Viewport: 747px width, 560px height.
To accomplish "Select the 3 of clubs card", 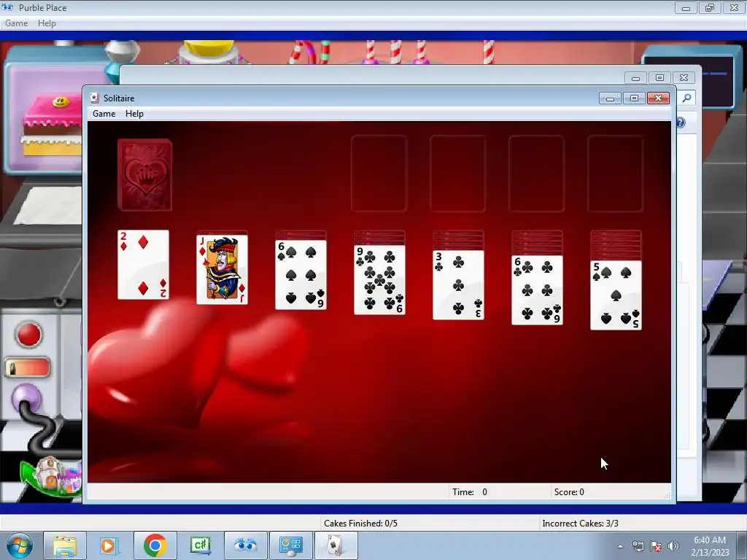I will click(x=458, y=285).
